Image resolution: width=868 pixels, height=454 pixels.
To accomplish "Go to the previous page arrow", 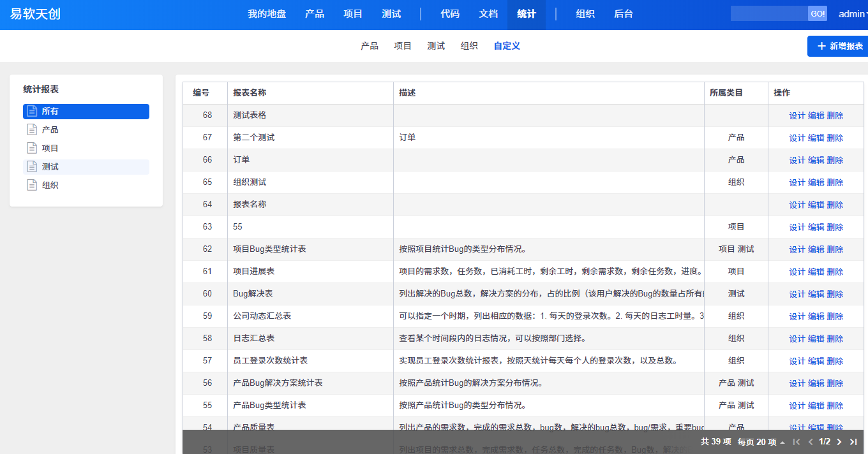I will (811, 442).
